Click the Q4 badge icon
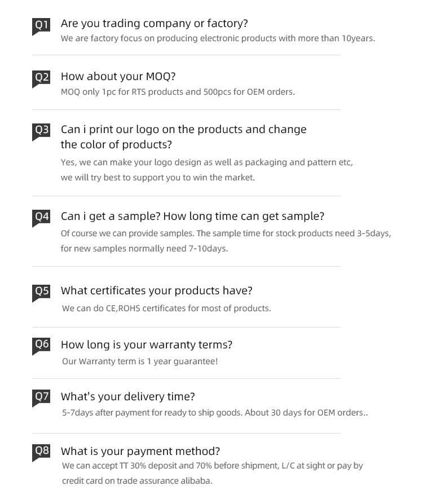The height and width of the screenshot is (504, 423). [x=42, y=217]
